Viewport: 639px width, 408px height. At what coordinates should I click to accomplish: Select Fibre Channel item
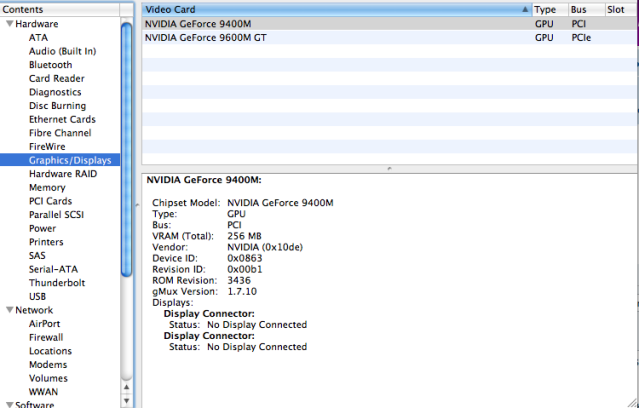coord(60,133)
